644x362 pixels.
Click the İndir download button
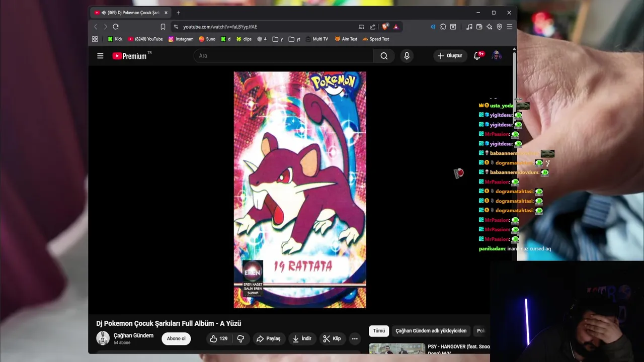[x=302, y=339]
